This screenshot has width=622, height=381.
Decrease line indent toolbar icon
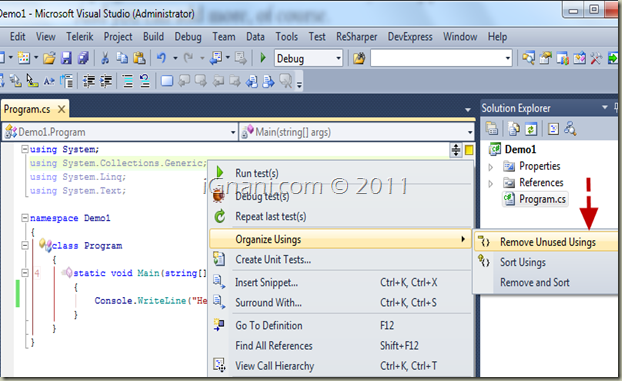(88, 81)
